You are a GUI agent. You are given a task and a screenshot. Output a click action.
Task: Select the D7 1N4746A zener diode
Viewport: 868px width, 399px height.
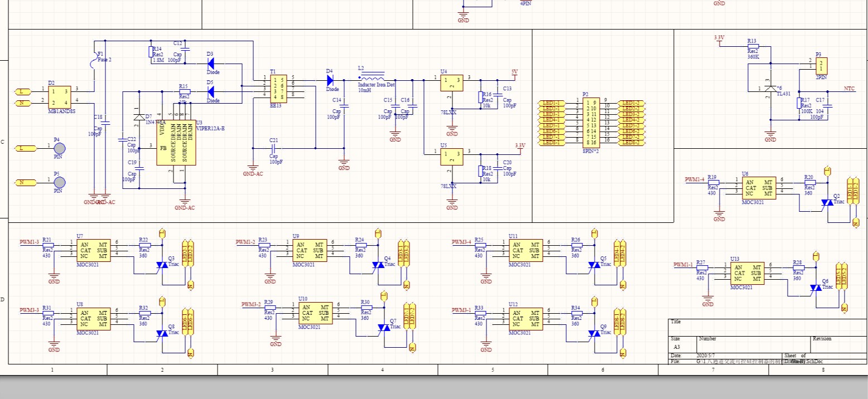(x=139, y=117)
